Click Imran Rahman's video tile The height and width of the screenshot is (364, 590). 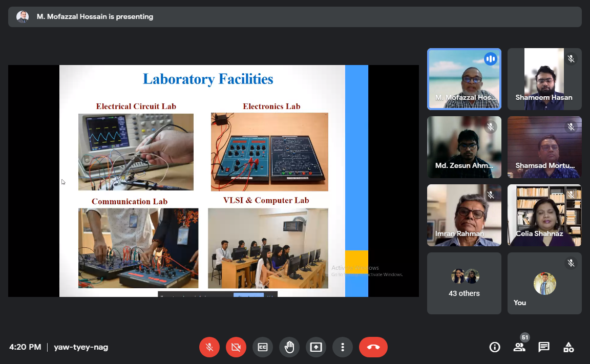pyautogui.click(x=464, y=215)
